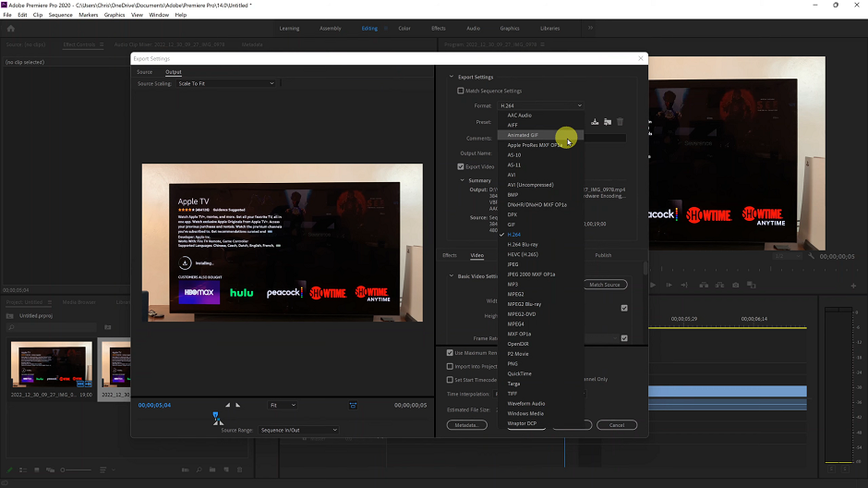The image size is (868, 488).
Task: Click the Cancel button
Action: tap(617, 425)
